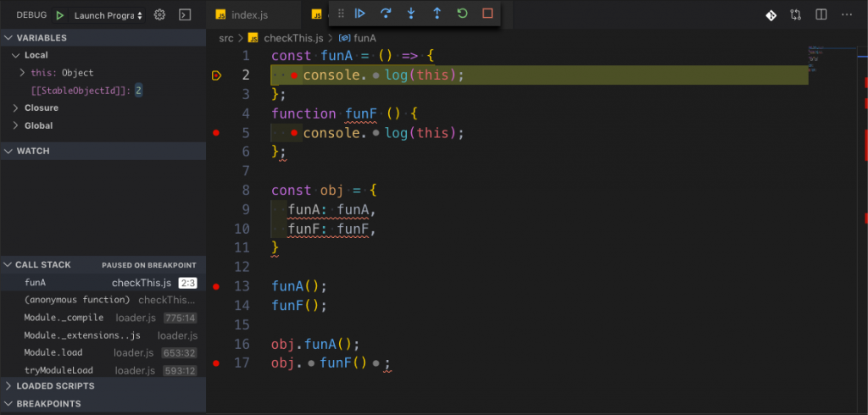Expand the Closure scope
This screenshot has width=868, height=415.
tap(103, 108)
